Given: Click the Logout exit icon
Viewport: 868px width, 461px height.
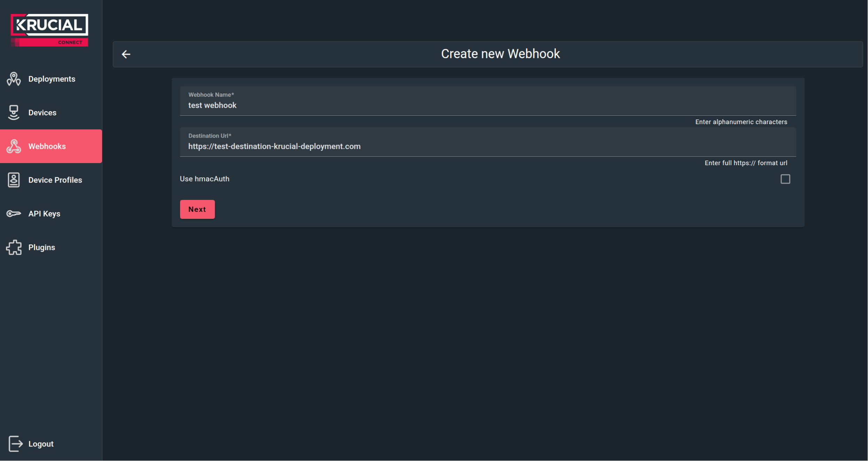Looking at the screenshot, I should click(x=15, y=444).
